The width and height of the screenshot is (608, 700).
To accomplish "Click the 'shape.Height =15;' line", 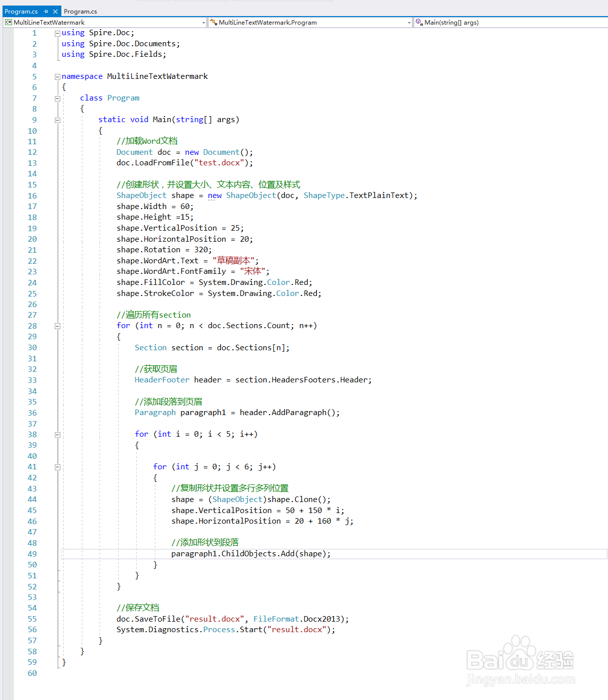I will 155,217.
